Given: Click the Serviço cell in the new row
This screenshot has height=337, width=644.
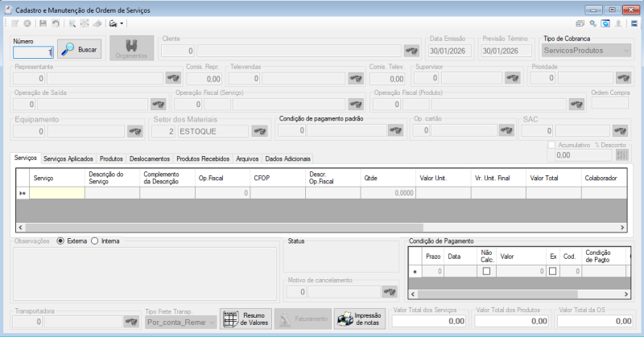Looking at the screenshot, I should (57, 193).
